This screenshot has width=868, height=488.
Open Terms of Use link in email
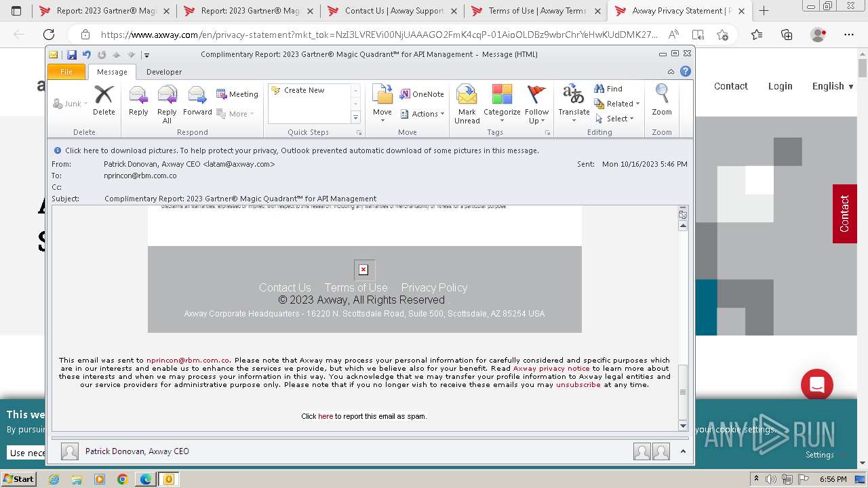point(356,287)
